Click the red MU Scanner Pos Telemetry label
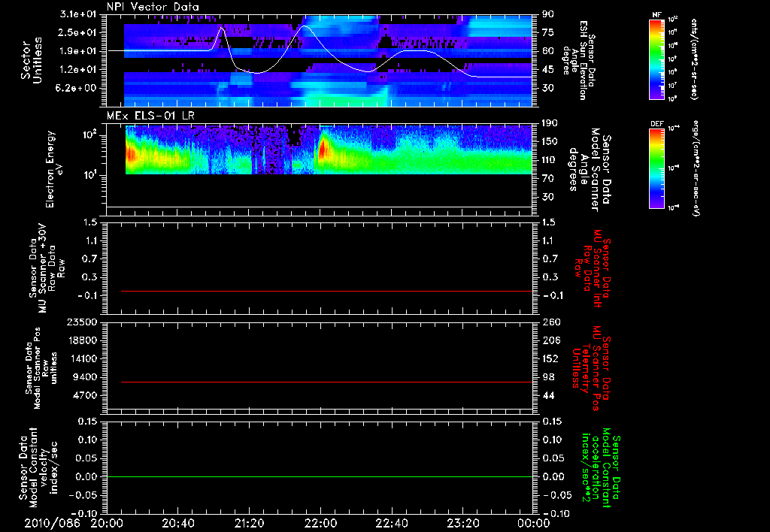 (x=591, y=369)
